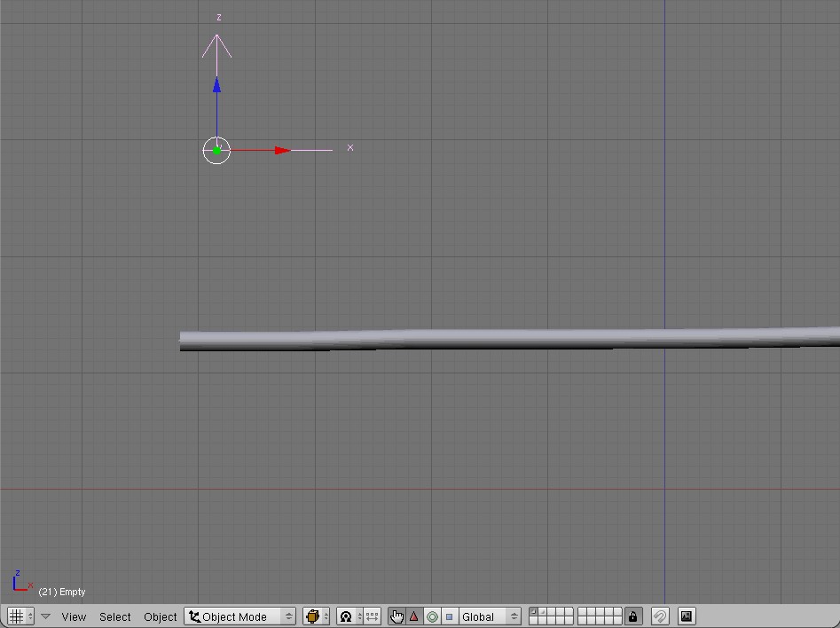Select layer 1 button

pos(533,611)
